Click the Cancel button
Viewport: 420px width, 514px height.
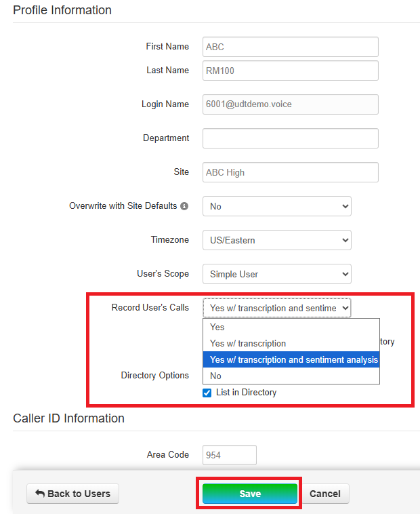tap(324, 494)
